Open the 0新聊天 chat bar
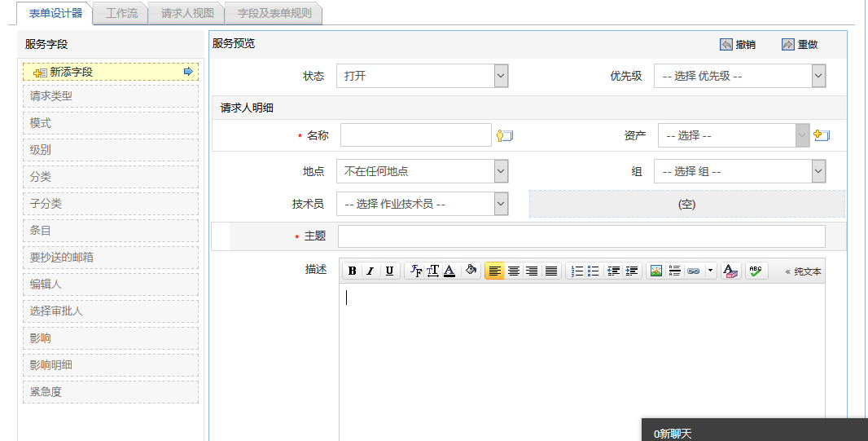This screenshot has width=868, height=441. point(755,430)
